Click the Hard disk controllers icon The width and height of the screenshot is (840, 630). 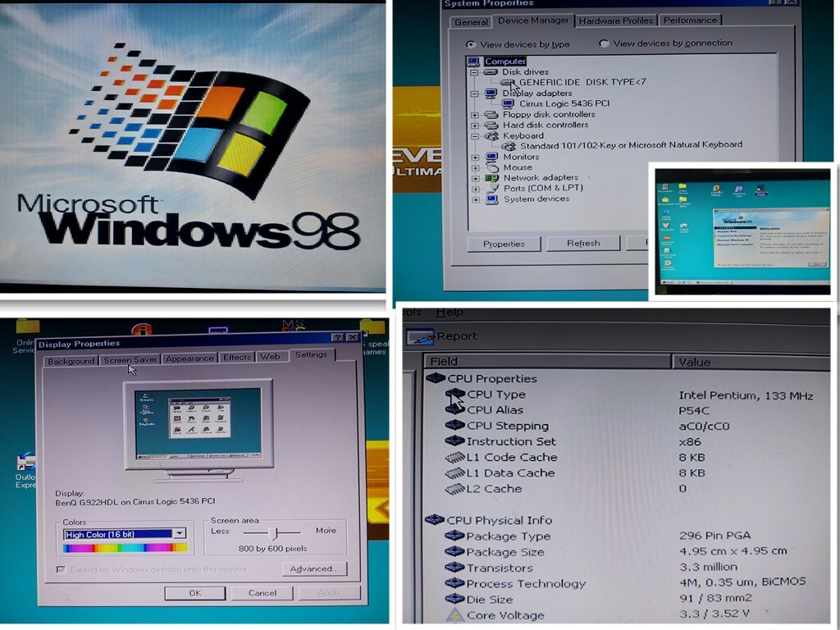(x=491, y=125)
